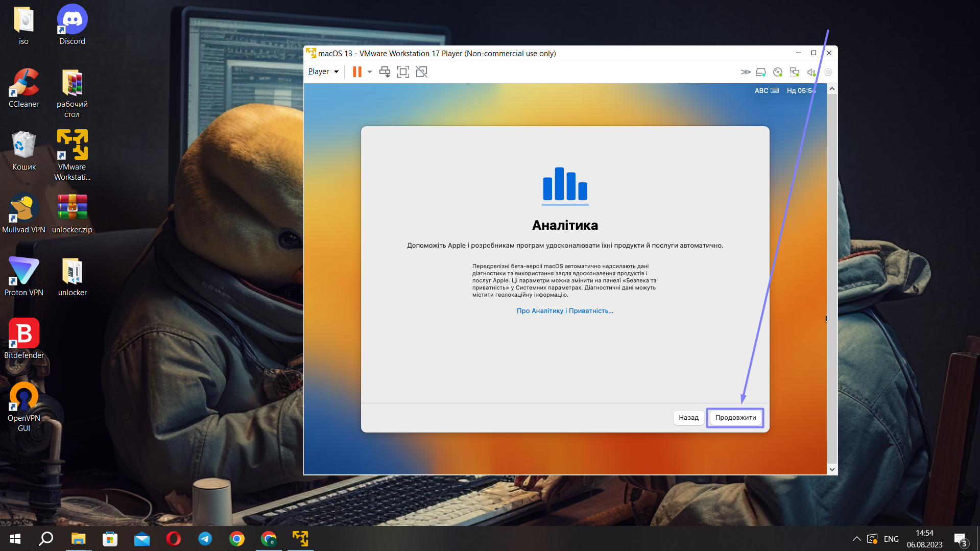
Task: Pause the virtual machine
Action: (x=357, y=72)
